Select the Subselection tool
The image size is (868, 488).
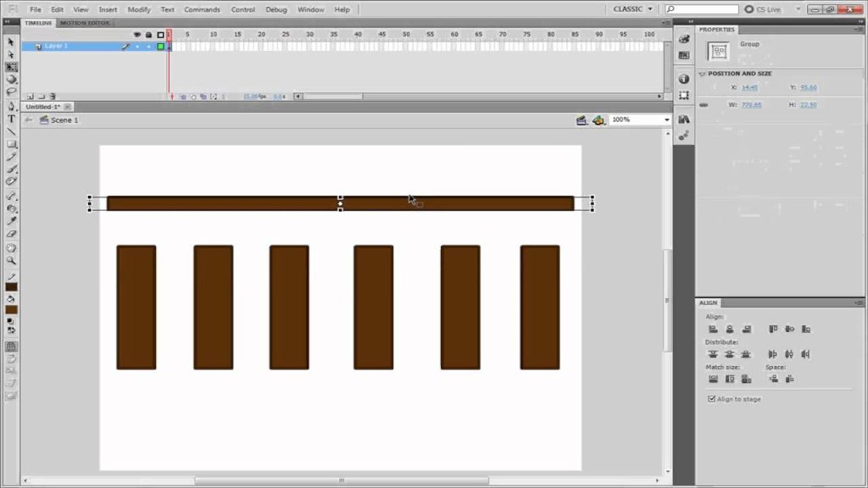11,54
